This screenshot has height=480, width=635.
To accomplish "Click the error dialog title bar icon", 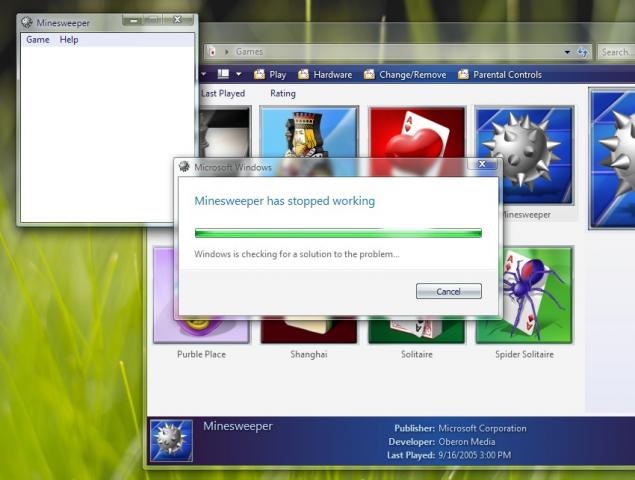I will coord(184,166).
